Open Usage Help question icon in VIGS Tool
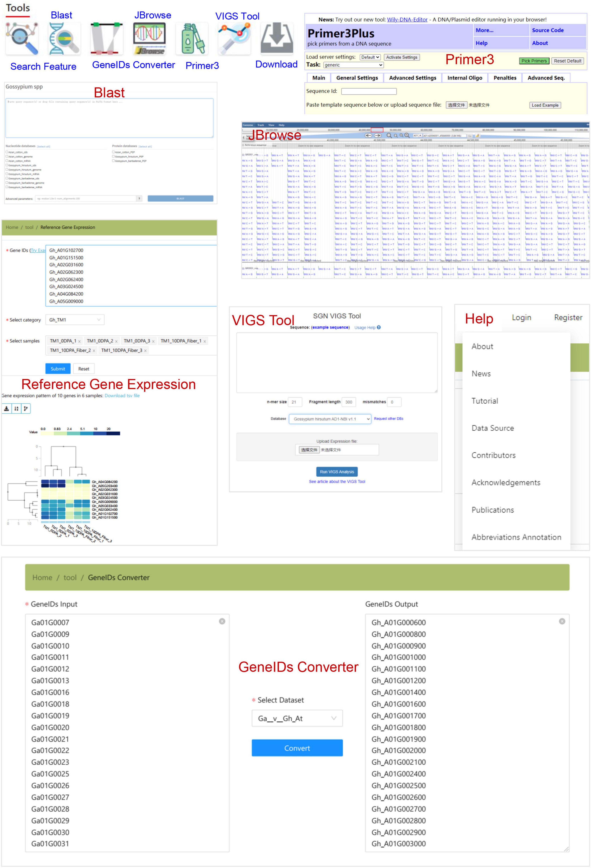The image size is (591, 868). pyautogui.click(x=379, y=328)
